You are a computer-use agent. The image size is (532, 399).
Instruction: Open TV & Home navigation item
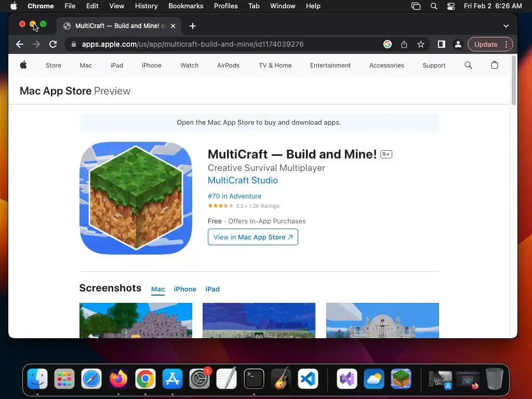pyautogui.click(x=275, y=65)
